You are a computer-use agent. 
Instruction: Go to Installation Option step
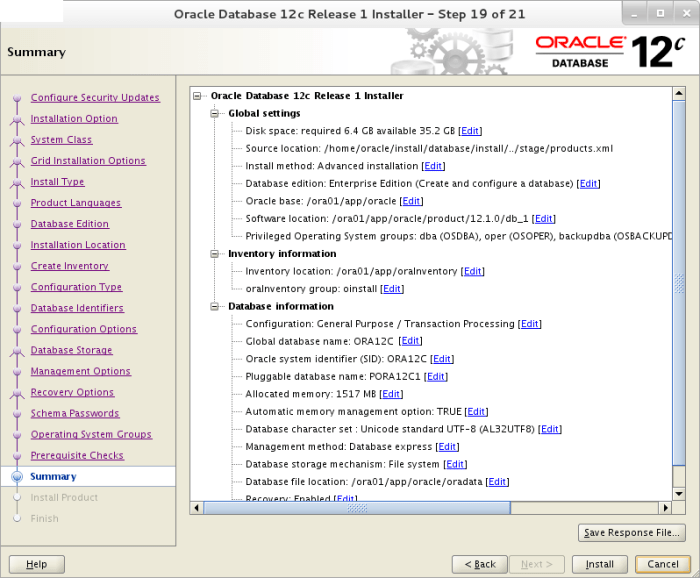coord(74,119)
